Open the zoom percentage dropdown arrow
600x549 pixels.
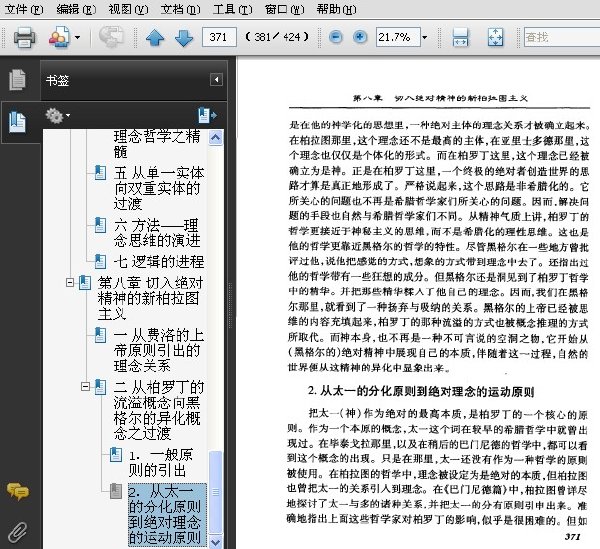[424, 37]
